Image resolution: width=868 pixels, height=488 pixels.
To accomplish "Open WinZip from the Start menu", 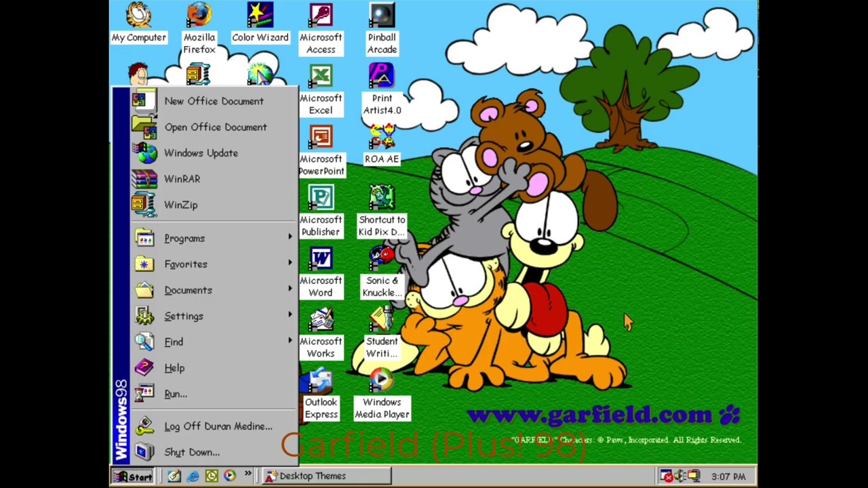I will pyautogui.click(x=214, y=205).
